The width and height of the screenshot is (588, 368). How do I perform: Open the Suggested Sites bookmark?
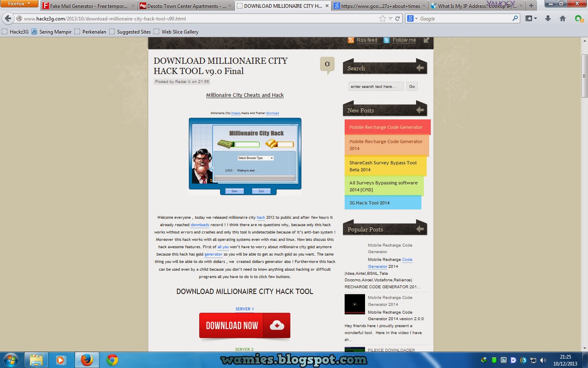[x=130, y=31]
